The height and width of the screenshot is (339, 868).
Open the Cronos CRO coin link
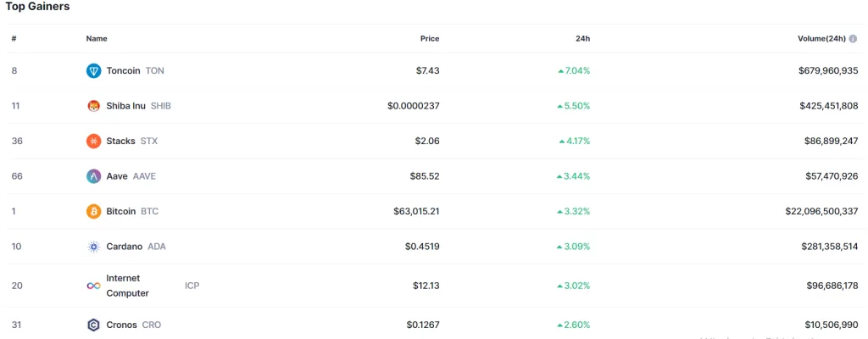click(x=122, y=325)
